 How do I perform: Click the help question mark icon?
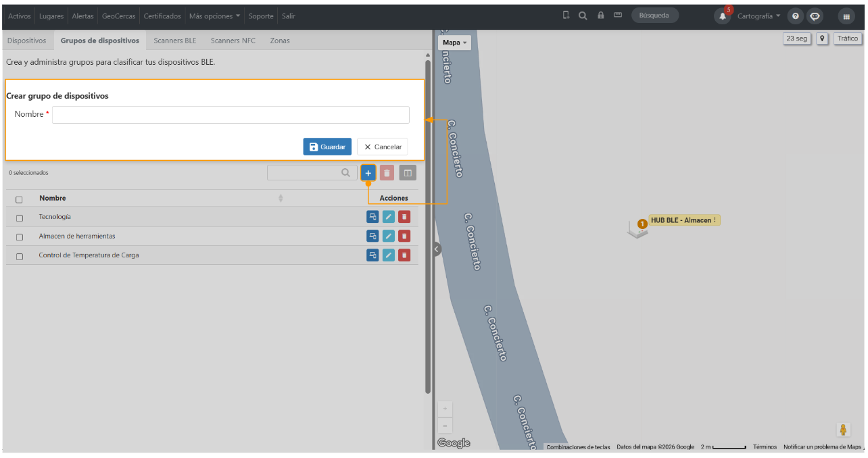tap(796, 16)
